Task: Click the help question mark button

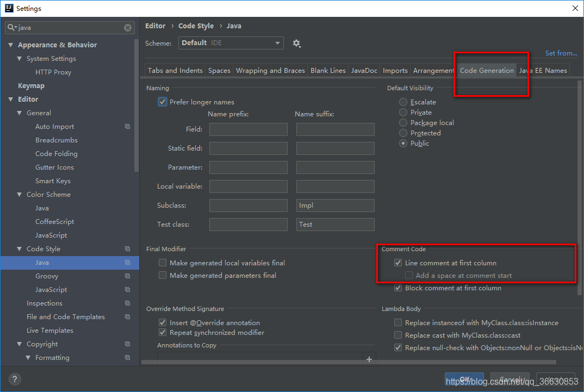Action: coord(15,379)
